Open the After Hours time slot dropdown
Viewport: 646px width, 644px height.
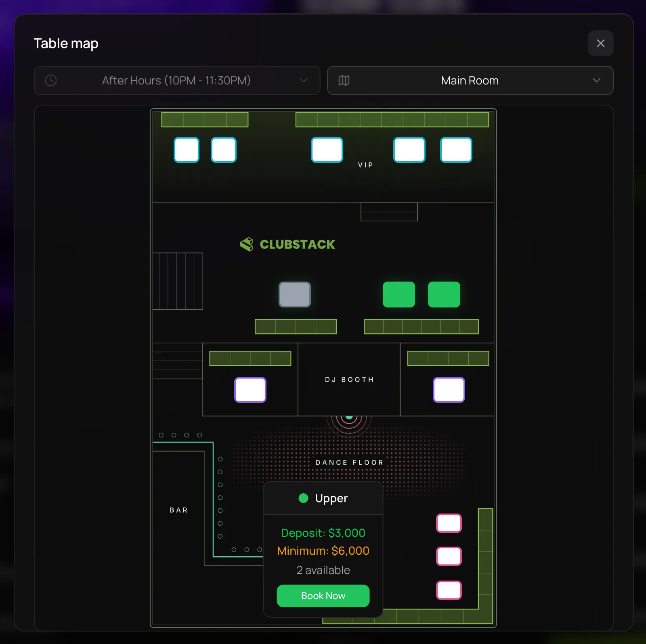click(177, 80)
